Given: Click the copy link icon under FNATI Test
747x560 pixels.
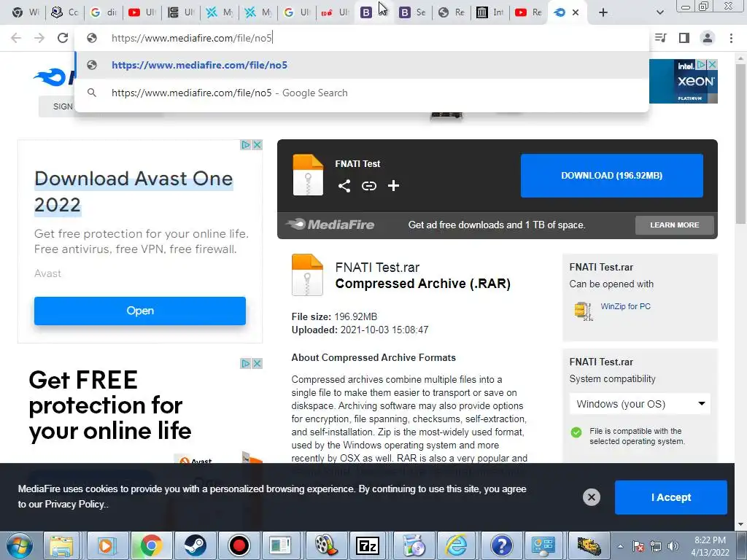Looking at the screenshot, I should (x=368, y=186).
